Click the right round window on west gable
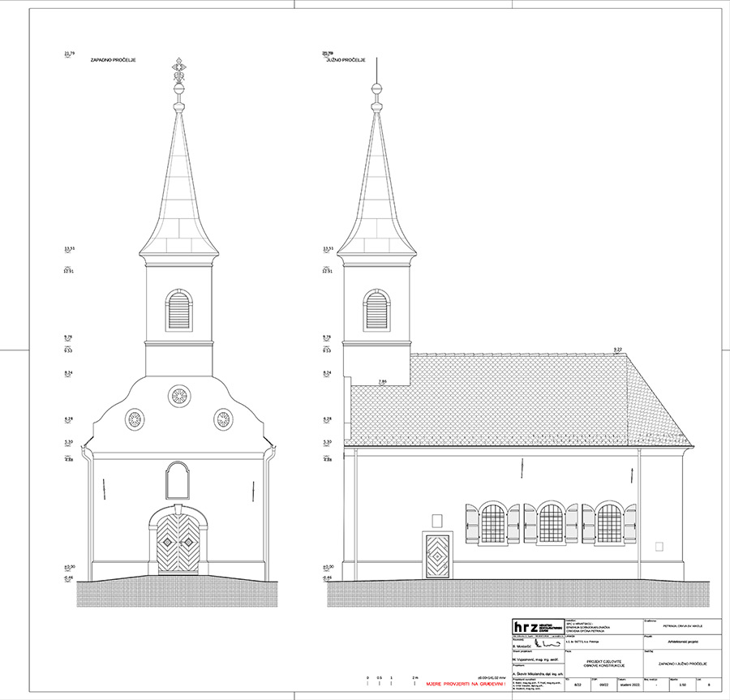The width and height of the screenshot is (730, 700). [223, 419]
